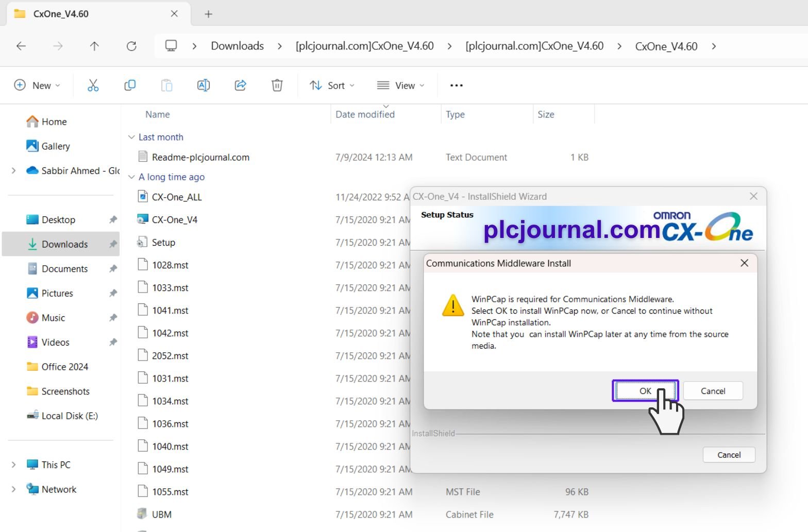Expand chevron after Downloads in address bar
The width and height of the screenshot is (808, 532).
coord(279,46)
